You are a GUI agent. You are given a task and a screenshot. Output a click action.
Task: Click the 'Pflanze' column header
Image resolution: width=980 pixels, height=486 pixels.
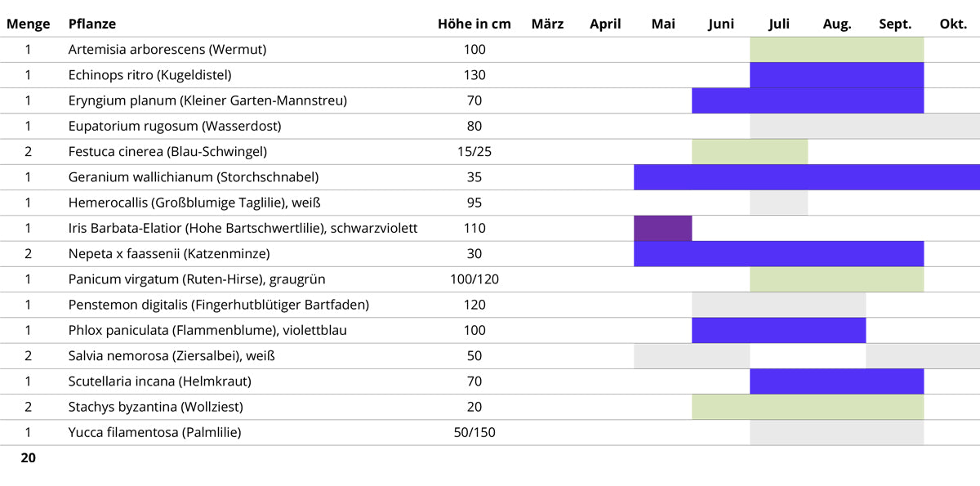[x=92, y=24]
